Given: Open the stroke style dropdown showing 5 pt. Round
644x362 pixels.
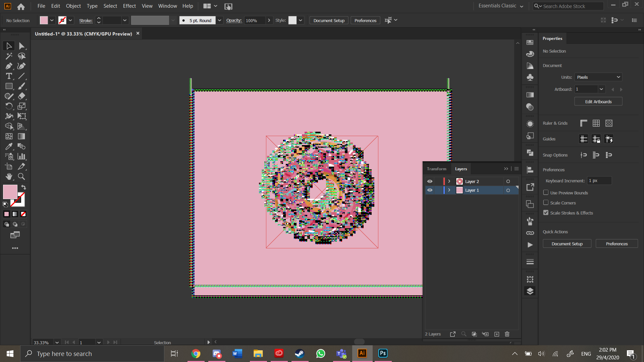Looking at the screenshot, I should [x=219, y=20].
